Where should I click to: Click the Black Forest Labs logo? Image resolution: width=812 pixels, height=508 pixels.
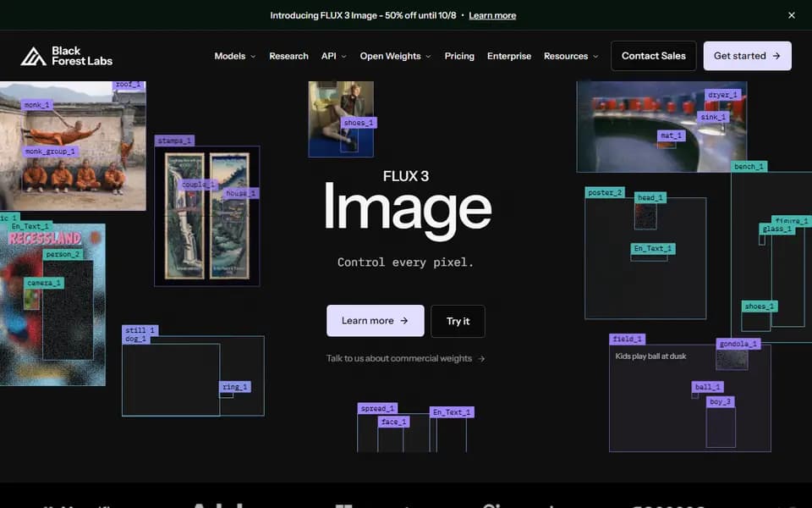pyautogui.click(x=66, y=56)
